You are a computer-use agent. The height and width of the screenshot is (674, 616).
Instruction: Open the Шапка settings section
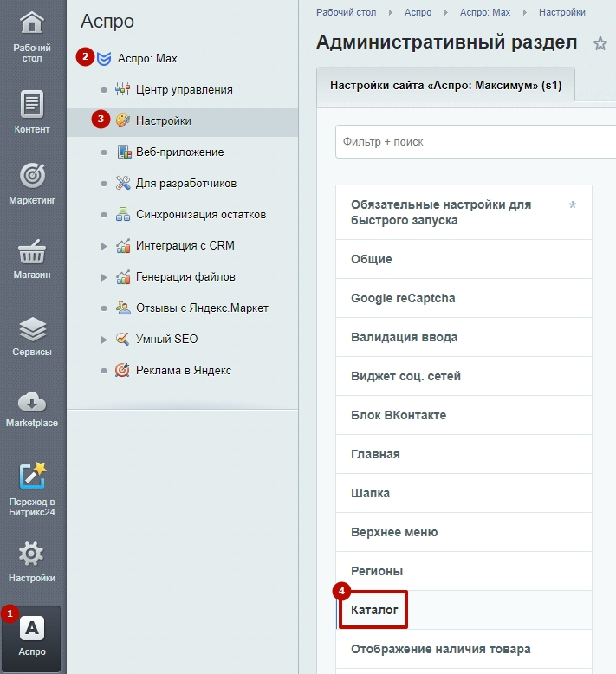464,493
